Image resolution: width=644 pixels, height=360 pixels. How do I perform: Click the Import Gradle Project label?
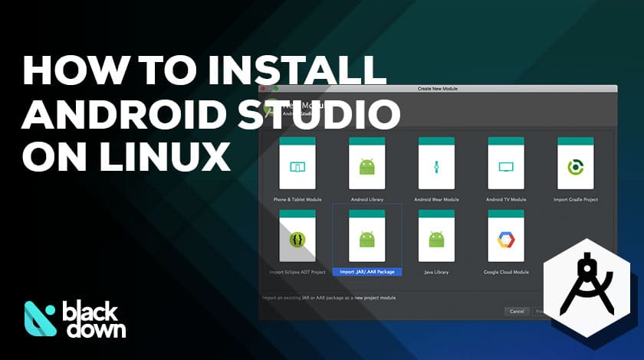[x=575, y=199]
